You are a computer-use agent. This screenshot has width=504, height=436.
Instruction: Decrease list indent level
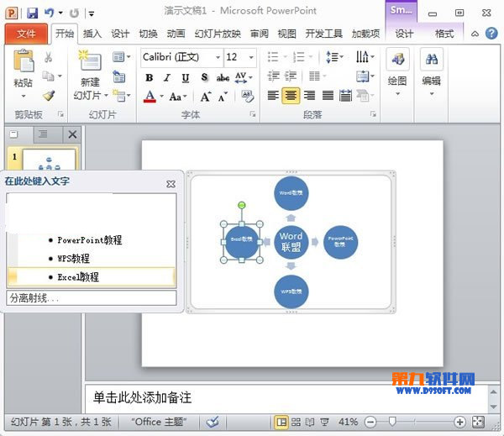point(274,76)
